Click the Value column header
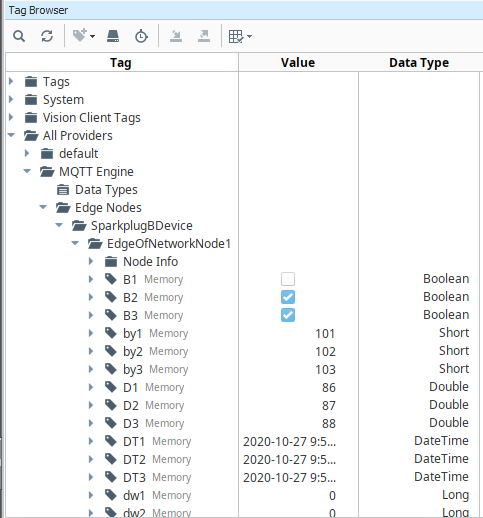The image size is (483, 518). click(298, 62)
